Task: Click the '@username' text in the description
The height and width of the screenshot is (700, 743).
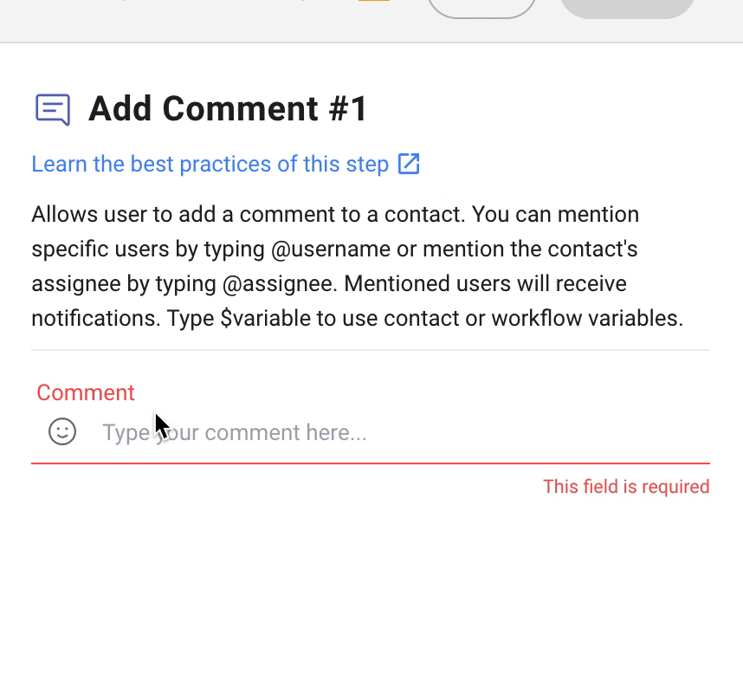Action: pyautogui.click(x=331, y=250)
